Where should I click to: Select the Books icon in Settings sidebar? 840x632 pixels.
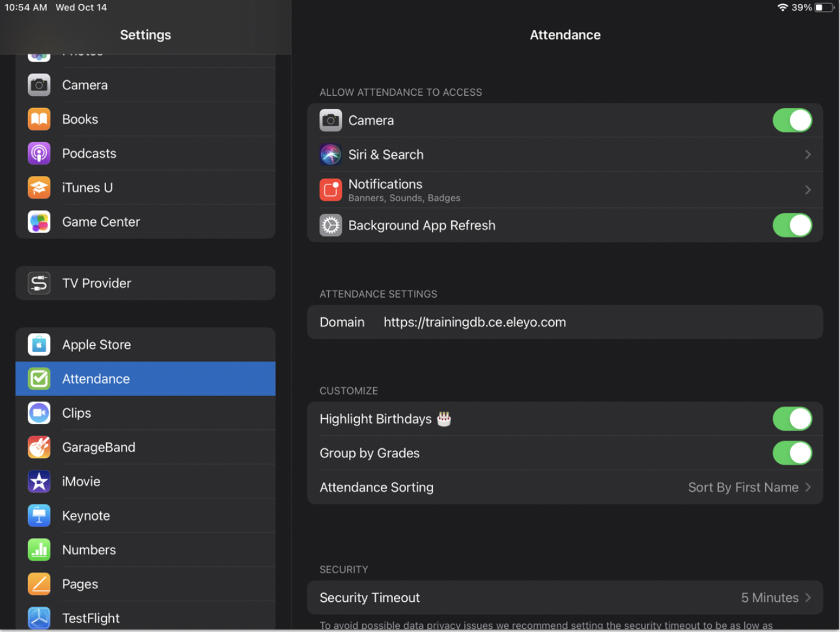click(x=38, y=119)
